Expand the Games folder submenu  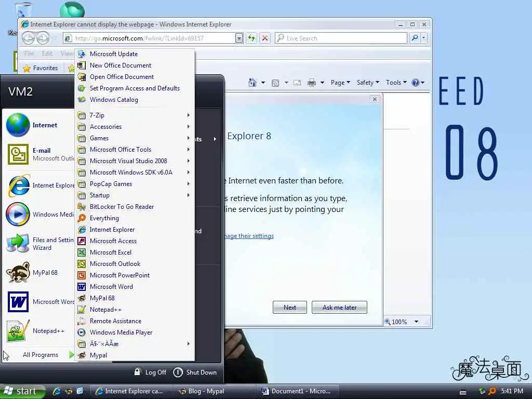(x=135, y=138)
